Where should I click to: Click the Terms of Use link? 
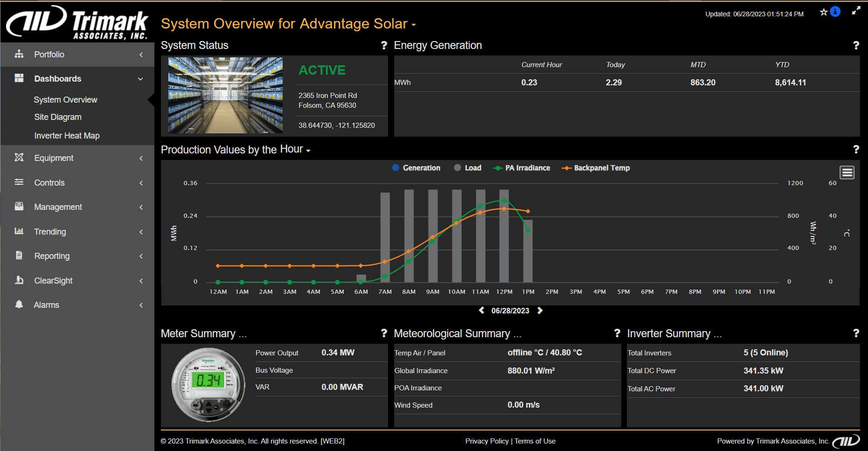[535, 441]
